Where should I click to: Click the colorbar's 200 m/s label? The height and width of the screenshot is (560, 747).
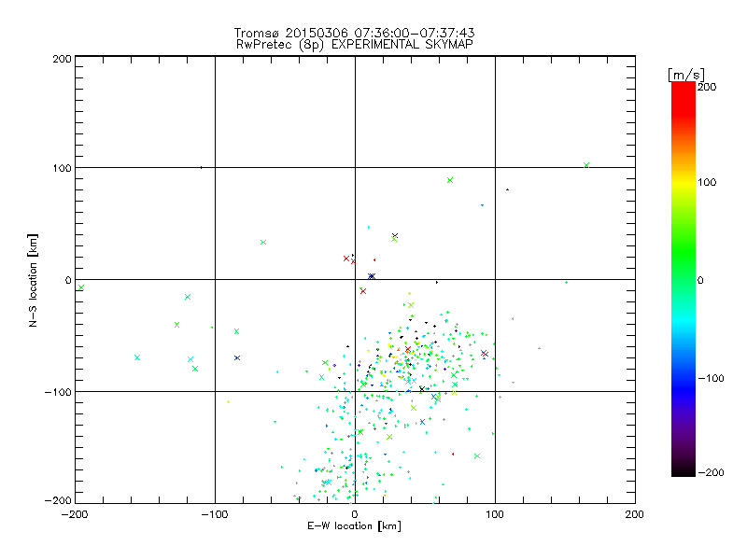pos(707,87)
